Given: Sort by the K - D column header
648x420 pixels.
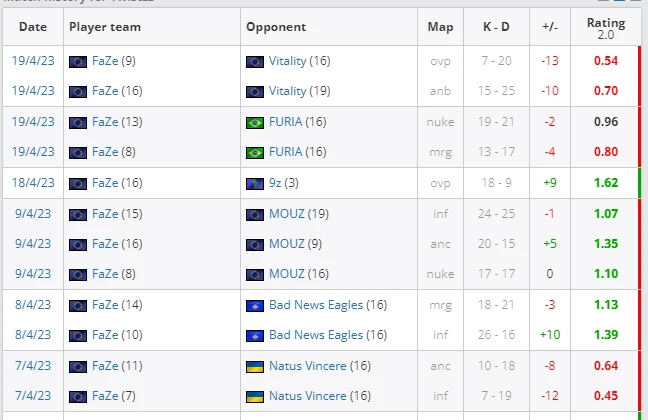Looking at the screenshot, I should (x=496, y=27).
